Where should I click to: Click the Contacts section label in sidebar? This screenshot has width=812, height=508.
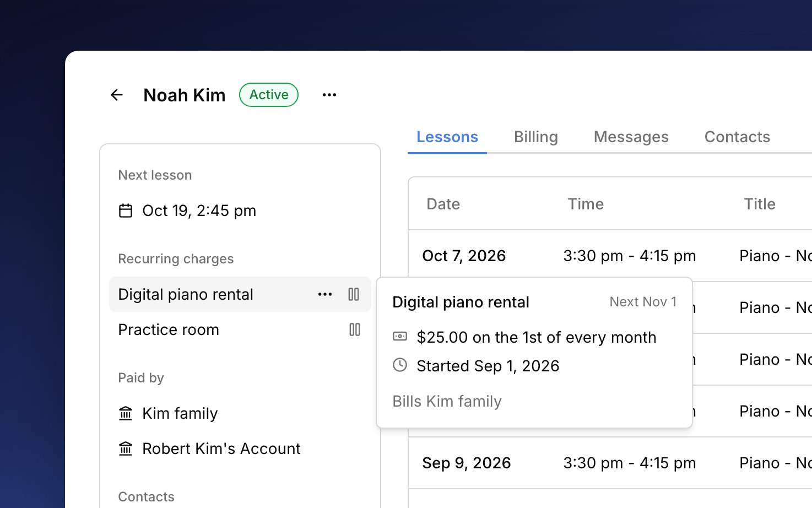(x=146, y=497)
